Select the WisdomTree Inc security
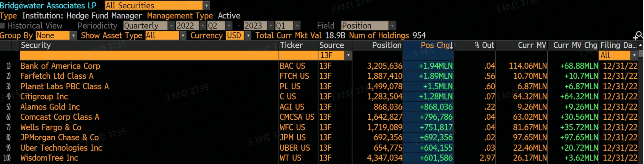 point(49,158)
